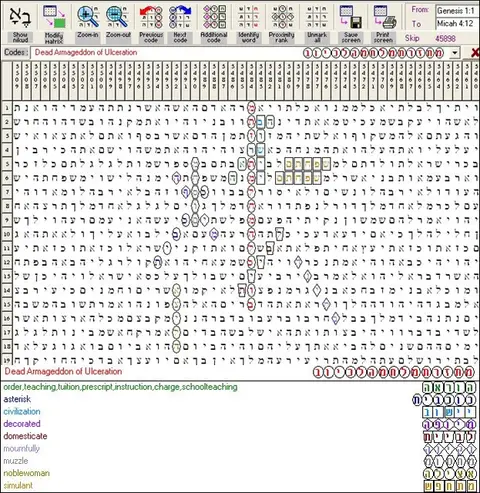
Task: Click the Show nikud label button
Action: 20,37
